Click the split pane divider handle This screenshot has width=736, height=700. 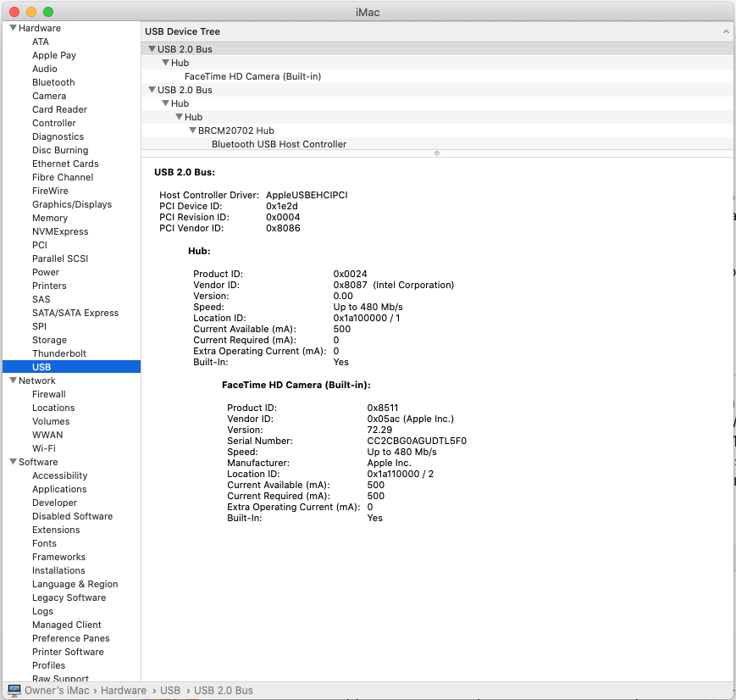pyautogui.click(x=437, y=153)
